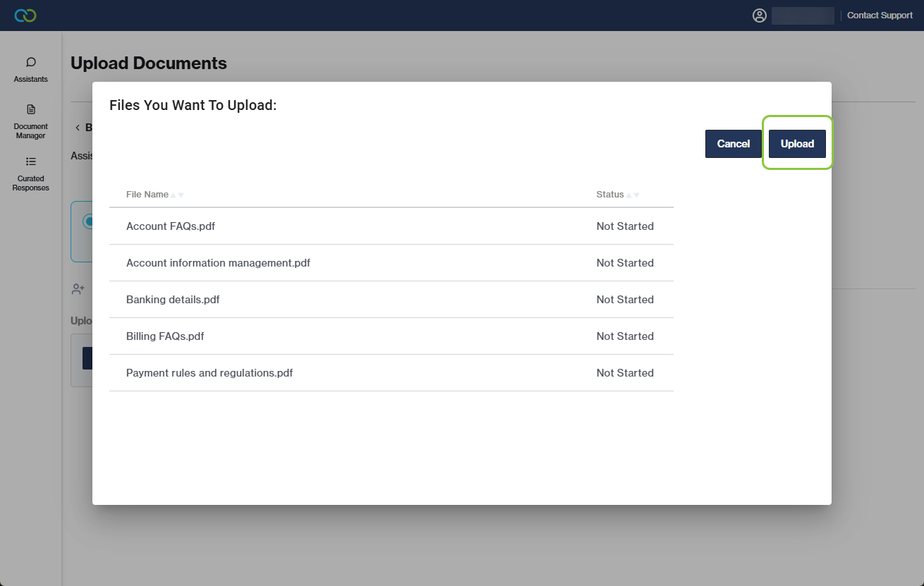
Task: Sort Status ascending with up arrow
Action: pyautogui.click(x=629, y=195)
